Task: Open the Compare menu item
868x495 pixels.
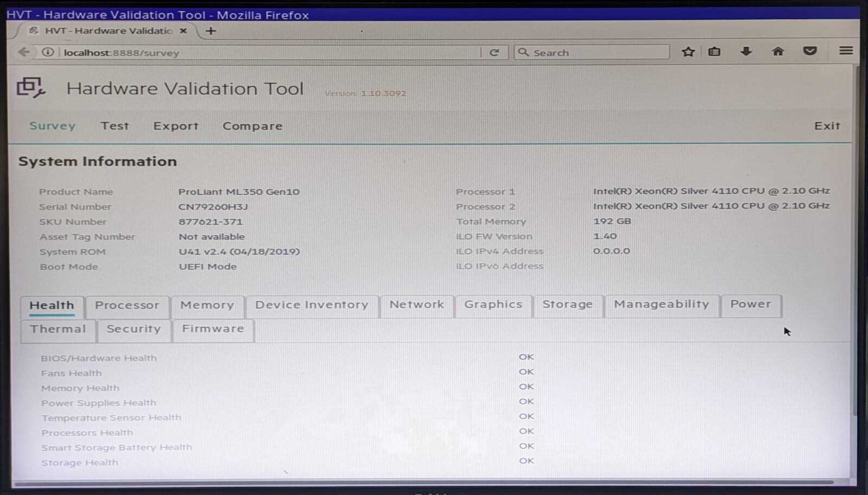Action: 252,126
